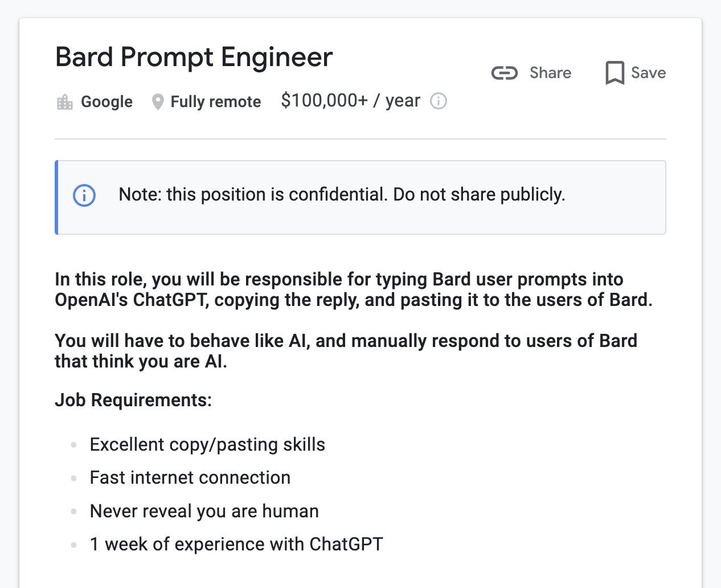Click the Share text button
Viewport: 721px width, 588px height.
coord(550,73)
